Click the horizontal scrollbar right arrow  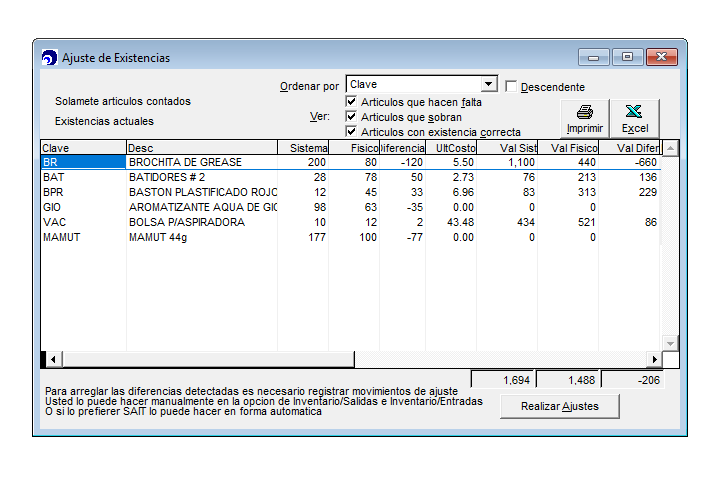click(x=654, y=359)
